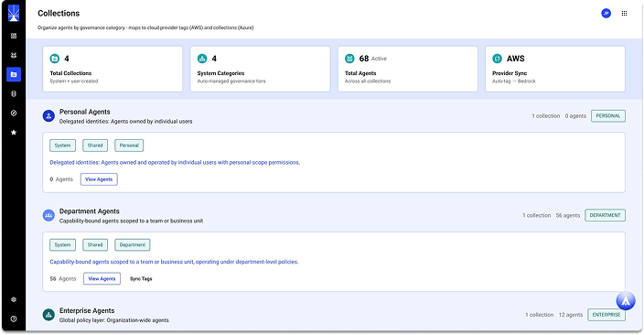Click the Personal tag chip
The image size is (644, 335).
click(x=129, y=146)
